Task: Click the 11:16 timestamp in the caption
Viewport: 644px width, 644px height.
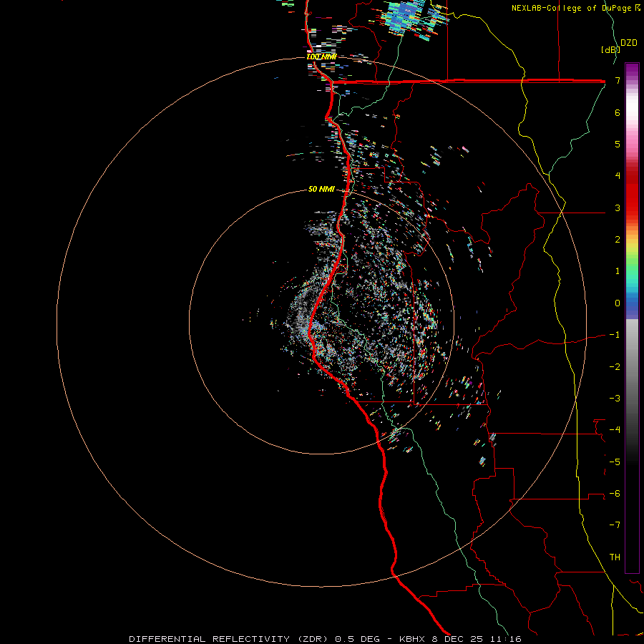Action: (507, 639)
